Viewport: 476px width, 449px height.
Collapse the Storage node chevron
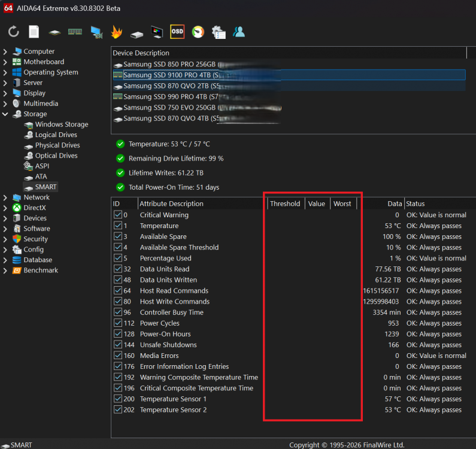point(5,114)
